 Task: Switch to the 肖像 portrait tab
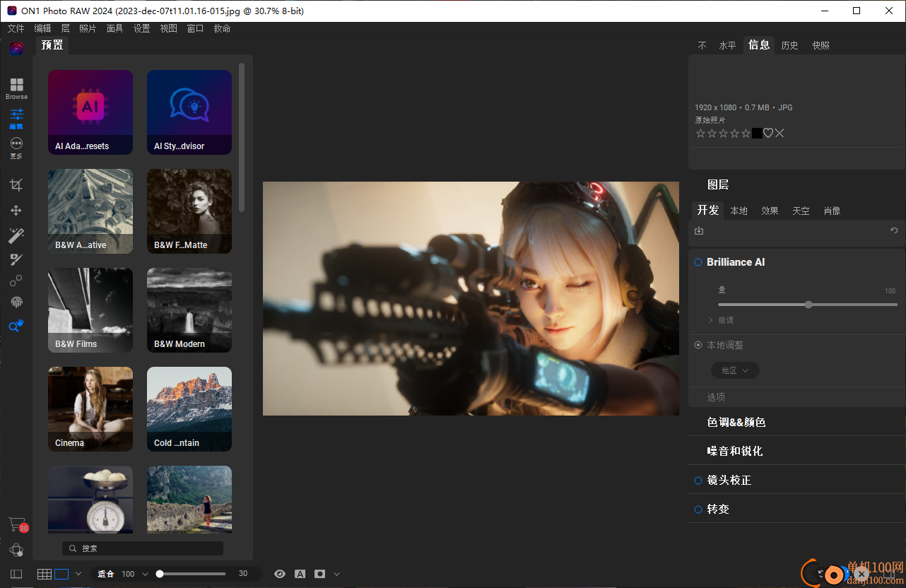click(832, 211)
